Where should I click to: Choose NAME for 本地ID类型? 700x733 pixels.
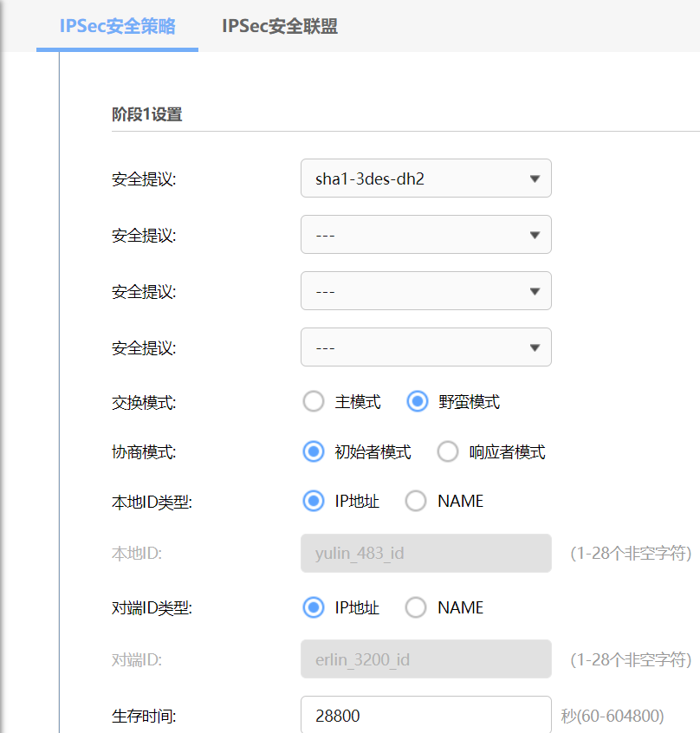pos(417,501)
